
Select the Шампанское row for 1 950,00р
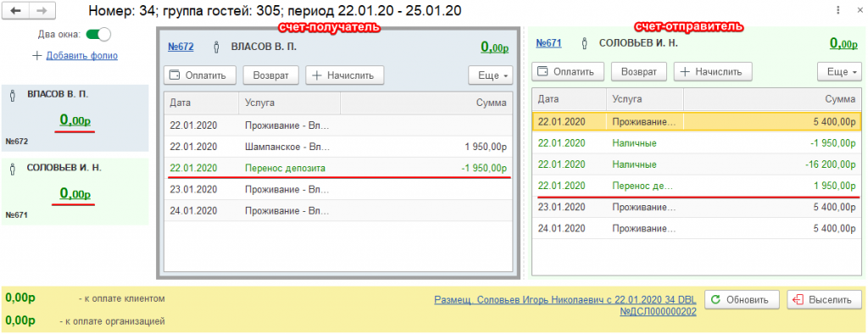click(x=338, y=147)
